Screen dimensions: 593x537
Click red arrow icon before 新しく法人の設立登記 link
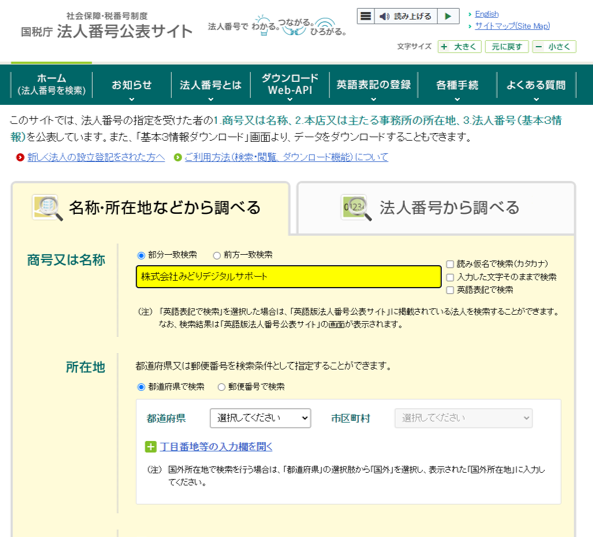click(x=20, y=157)
